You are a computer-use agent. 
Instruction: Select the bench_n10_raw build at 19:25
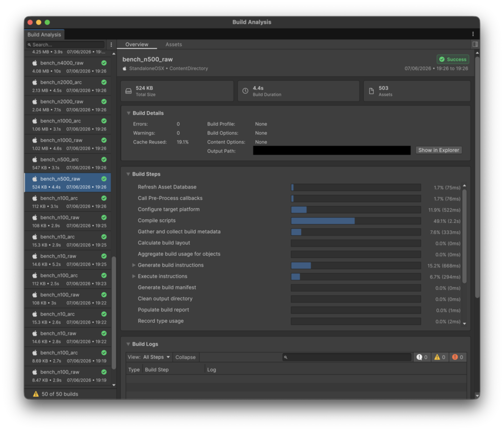[68, 260]
